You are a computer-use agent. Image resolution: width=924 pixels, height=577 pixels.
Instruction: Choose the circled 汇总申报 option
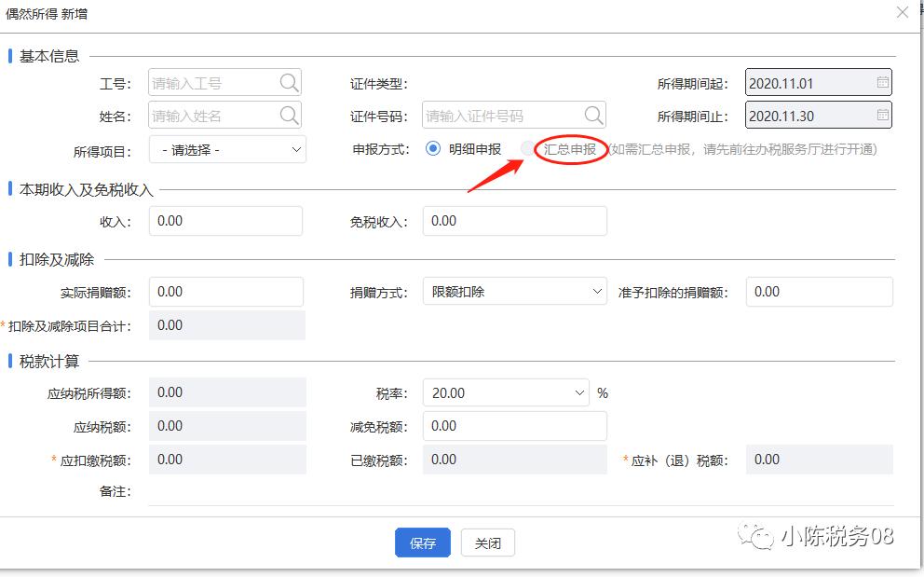tap(527, 149)
